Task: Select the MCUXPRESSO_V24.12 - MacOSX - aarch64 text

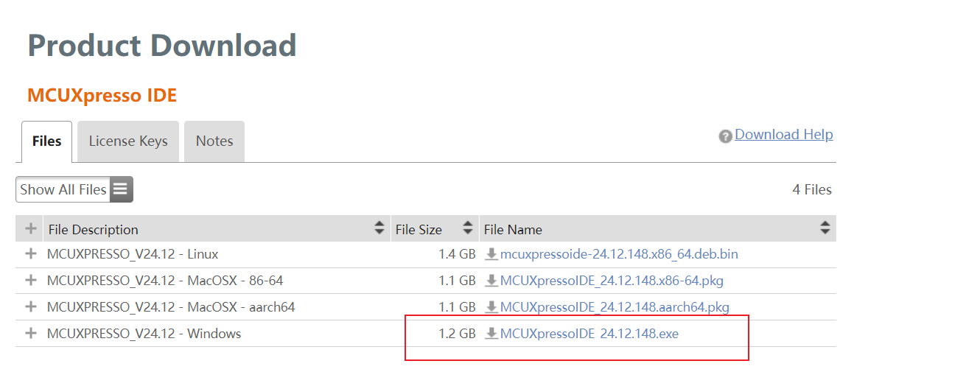Action: click(171, 307)
